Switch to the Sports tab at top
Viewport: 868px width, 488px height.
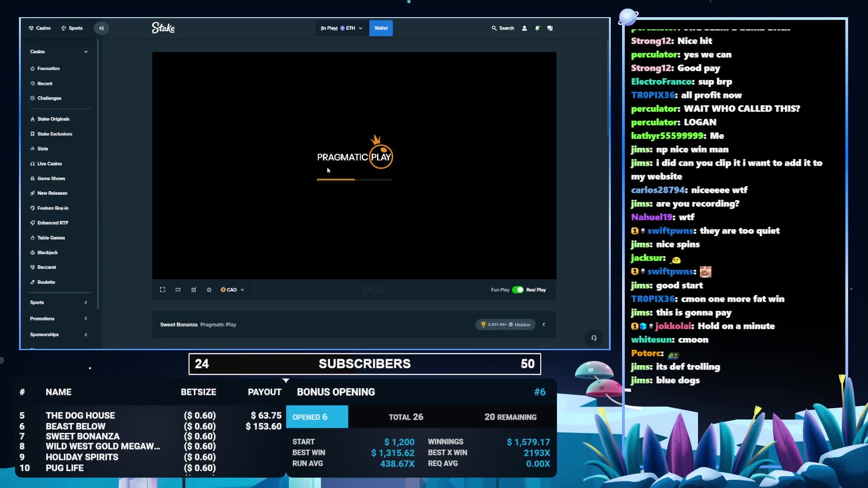point(72,28)
